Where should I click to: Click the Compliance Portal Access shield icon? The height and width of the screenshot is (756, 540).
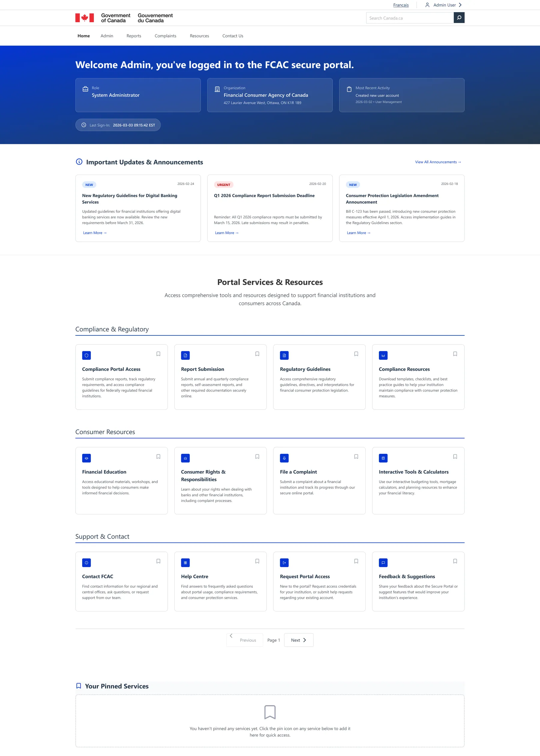tap(86, 355)
